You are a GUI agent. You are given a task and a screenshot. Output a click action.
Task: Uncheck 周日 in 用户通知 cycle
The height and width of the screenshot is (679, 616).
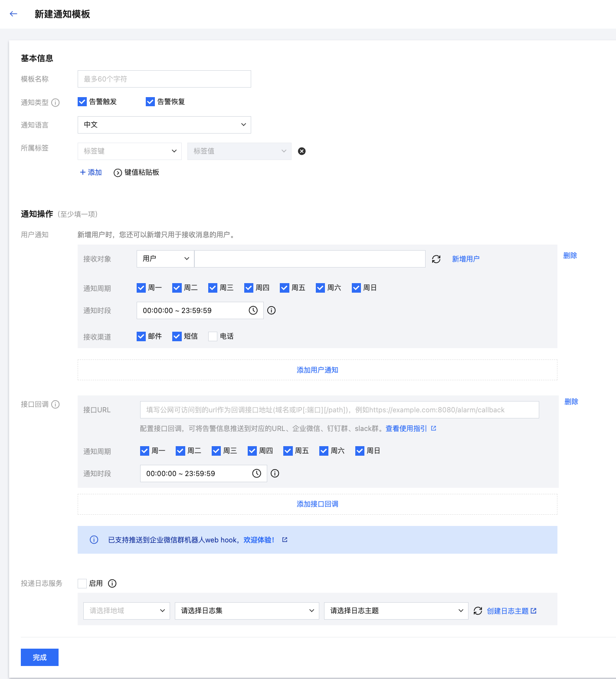point(356,288)
